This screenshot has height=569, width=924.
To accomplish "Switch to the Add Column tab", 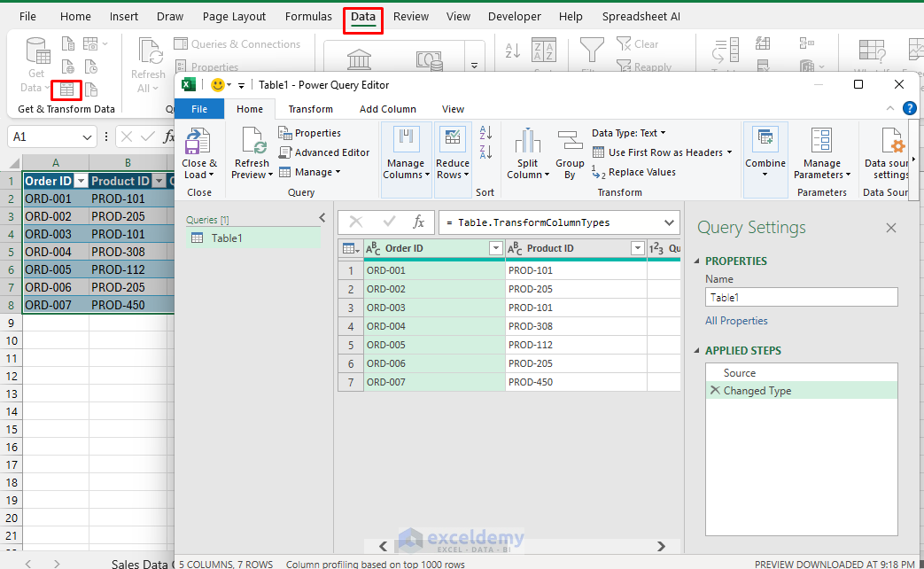I will (388, 109).
